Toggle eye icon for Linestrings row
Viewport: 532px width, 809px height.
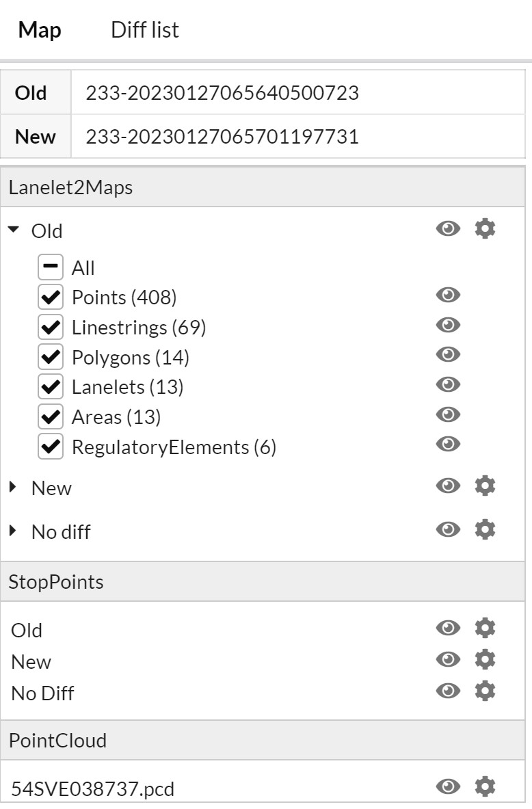point(448,325)
